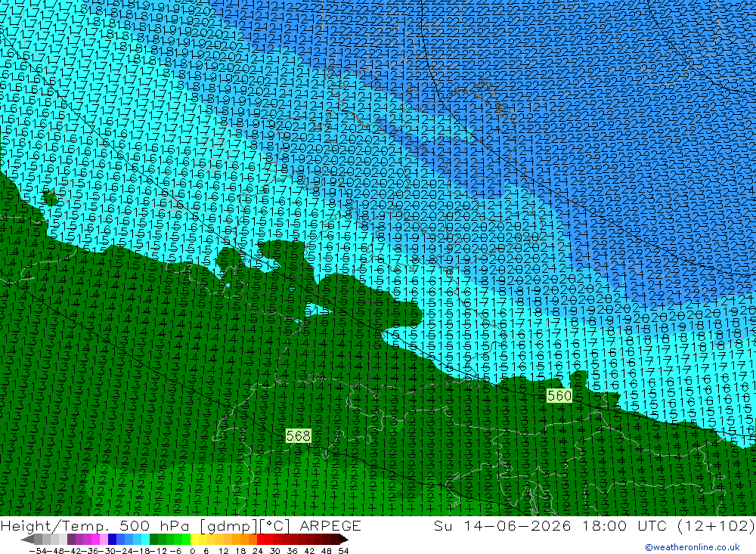The width and height of the screenshot is (756, 554).
Task: Click the dark maroon right arrow end of scale
Action: [x=344, y=539]
